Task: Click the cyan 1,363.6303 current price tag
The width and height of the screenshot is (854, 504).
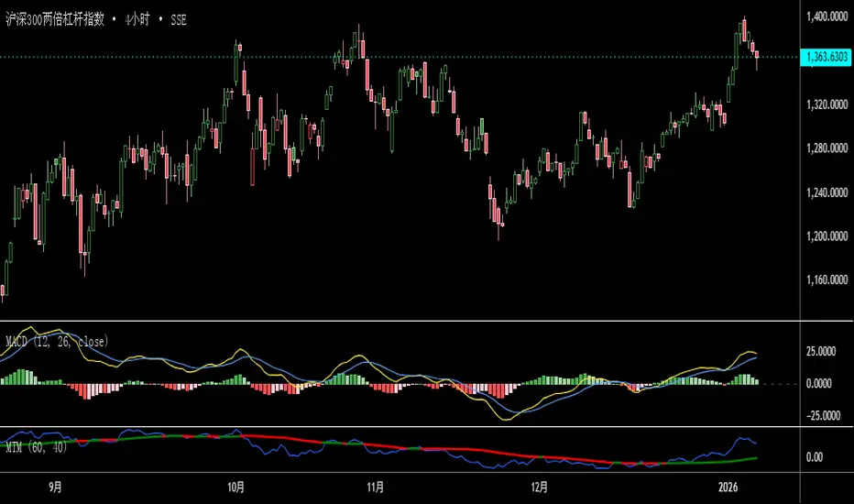Action: tap(826, 57)
